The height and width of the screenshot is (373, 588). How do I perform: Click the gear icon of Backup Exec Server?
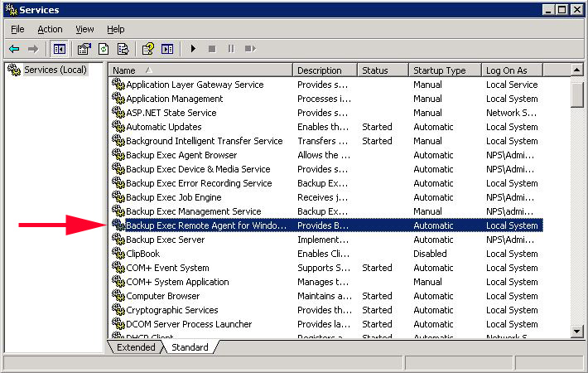point(118,239)
